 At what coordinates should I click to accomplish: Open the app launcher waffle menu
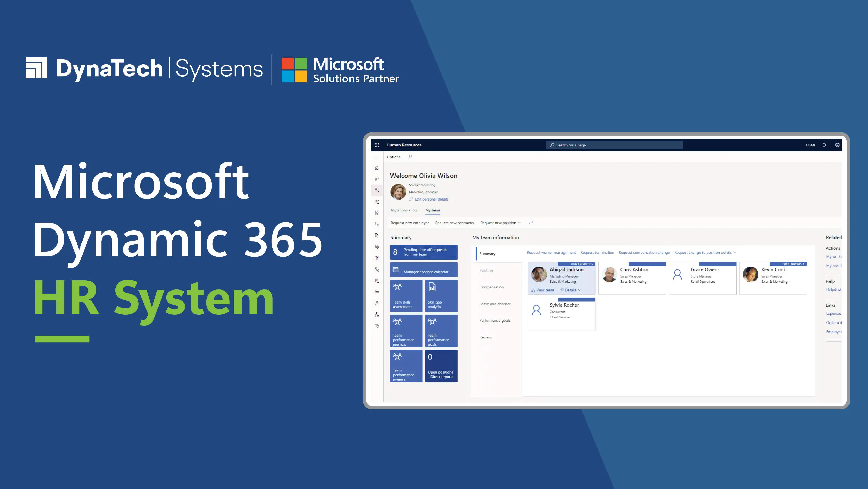377,145
